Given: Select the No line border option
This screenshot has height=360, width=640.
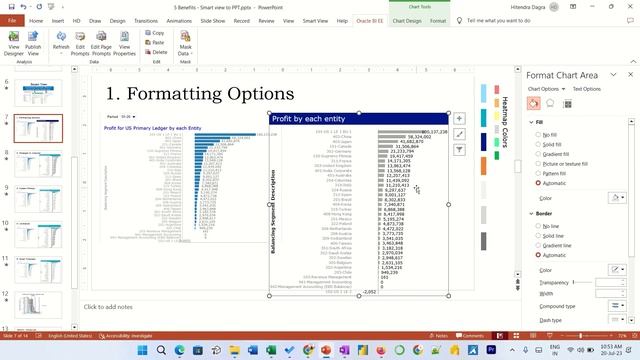Looking at the screenshot, I should click(547, 226).
